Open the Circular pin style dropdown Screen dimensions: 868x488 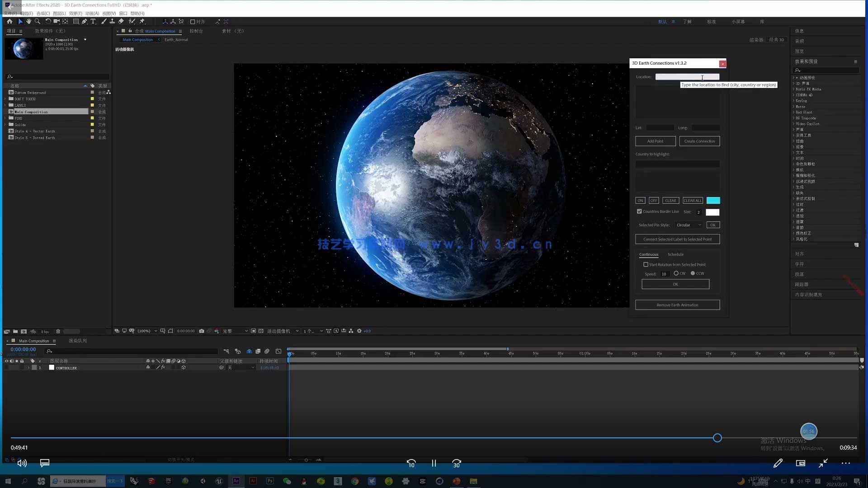coord(689,225)
